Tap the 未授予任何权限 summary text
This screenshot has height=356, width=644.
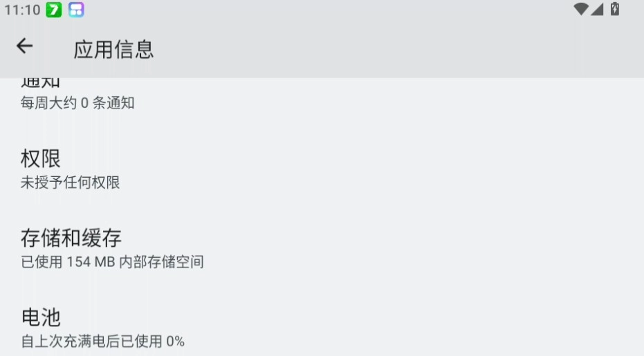70,182
